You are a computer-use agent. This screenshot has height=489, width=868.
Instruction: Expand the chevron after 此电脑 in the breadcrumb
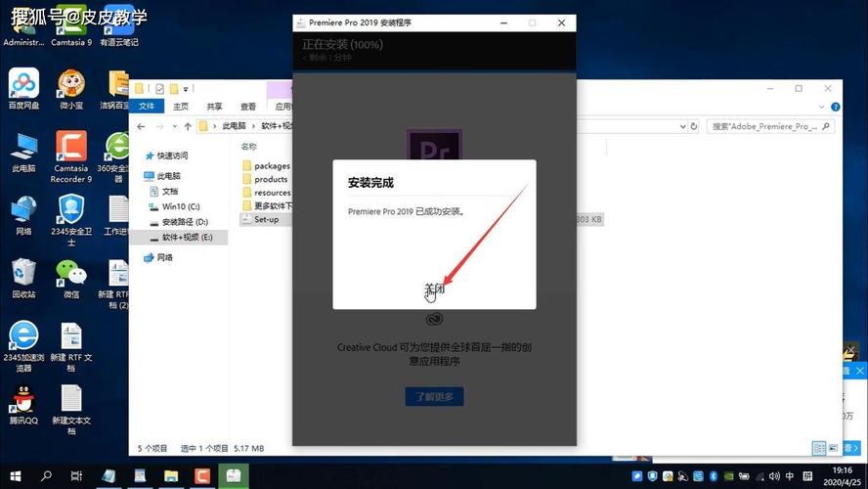[253, 126]
